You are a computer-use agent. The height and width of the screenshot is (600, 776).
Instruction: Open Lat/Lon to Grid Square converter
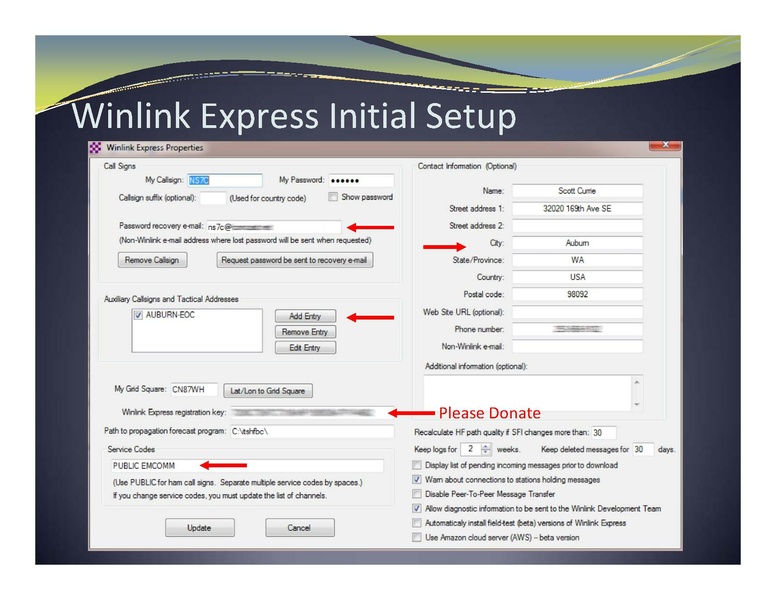[x=268, y=391]
